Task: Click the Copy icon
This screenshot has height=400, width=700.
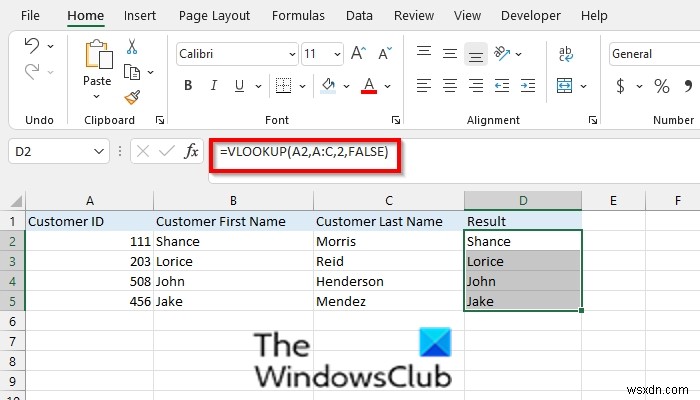Action: point(132,72)
